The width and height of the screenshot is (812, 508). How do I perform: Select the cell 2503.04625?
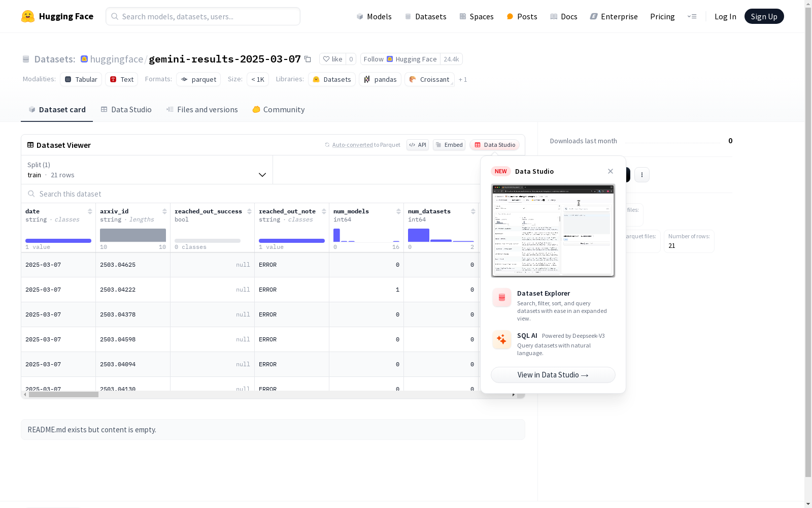coord(133,265)
